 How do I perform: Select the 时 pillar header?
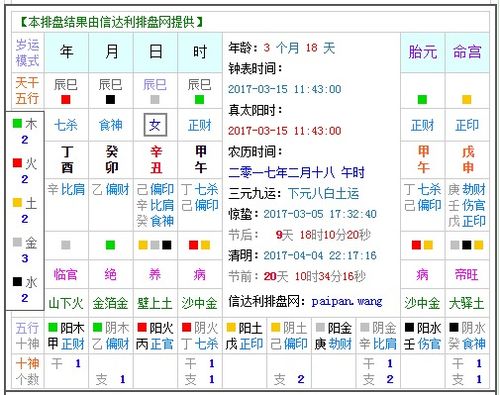200,52
